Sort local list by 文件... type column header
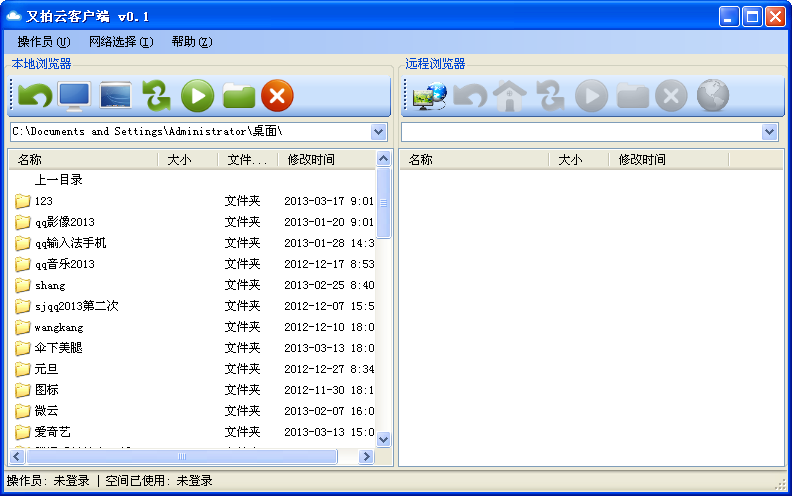This screenshot has width=792, height=496. click(x=248, y=160)
